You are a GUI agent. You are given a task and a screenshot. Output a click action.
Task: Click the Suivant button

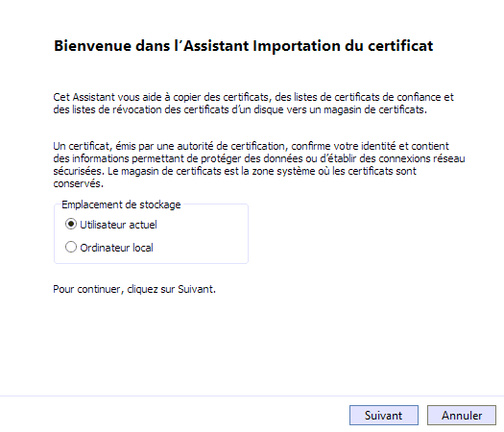[384, 416]
